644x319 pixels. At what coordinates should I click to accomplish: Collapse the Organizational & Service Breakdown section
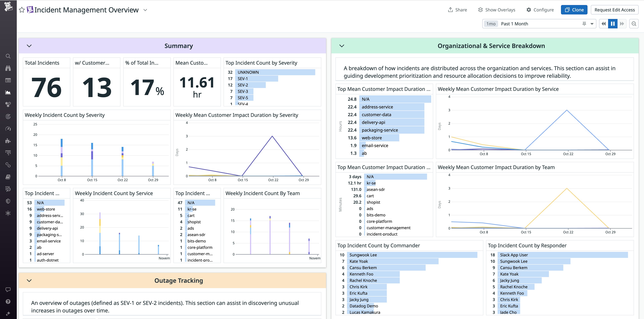click(x=342, y=46)
